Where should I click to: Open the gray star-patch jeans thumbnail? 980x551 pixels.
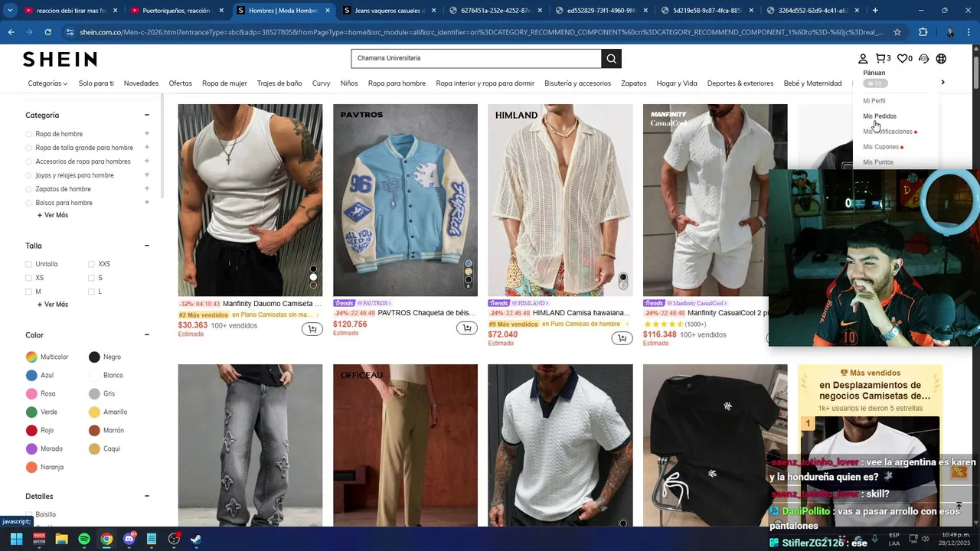250,445
